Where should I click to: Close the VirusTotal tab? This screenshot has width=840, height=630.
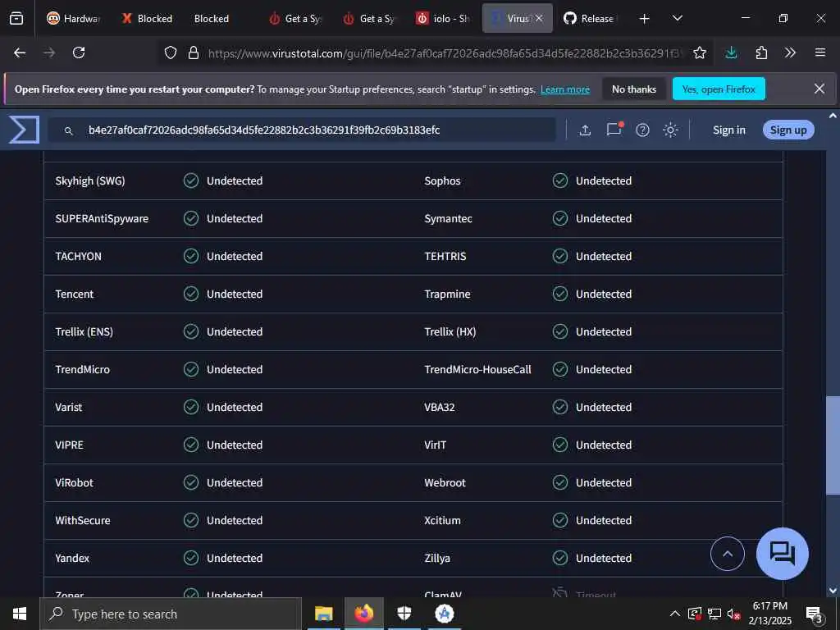539,18
